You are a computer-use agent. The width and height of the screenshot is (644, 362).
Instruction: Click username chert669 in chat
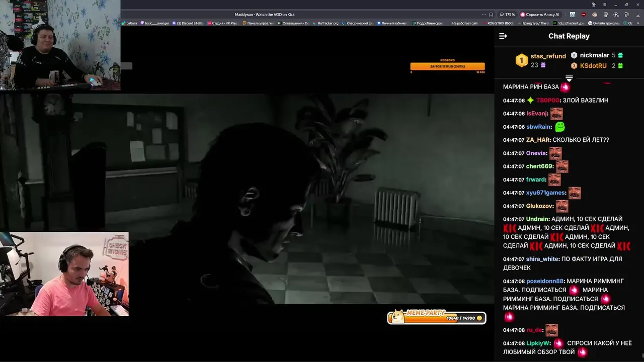click(x=539, y=166)
